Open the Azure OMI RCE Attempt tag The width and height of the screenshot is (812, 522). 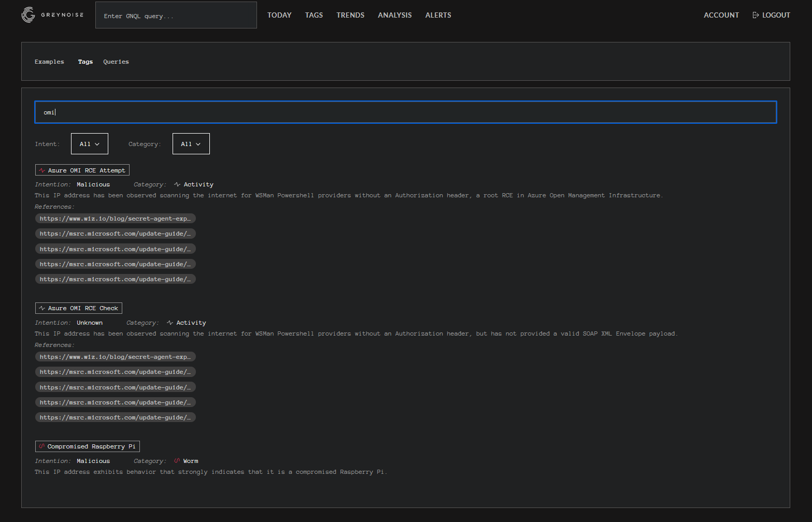82,170
